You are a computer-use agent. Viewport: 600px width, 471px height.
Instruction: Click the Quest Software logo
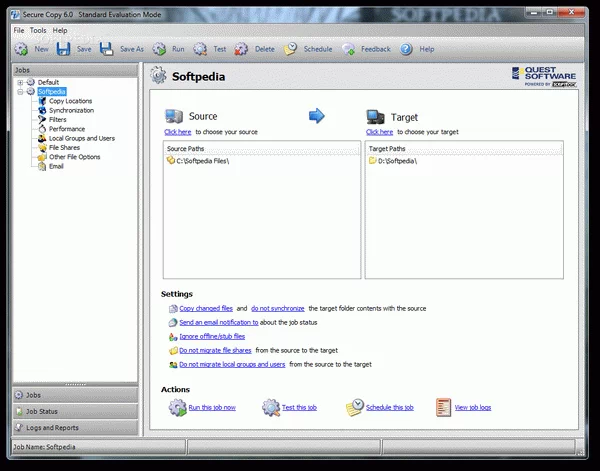544,77
